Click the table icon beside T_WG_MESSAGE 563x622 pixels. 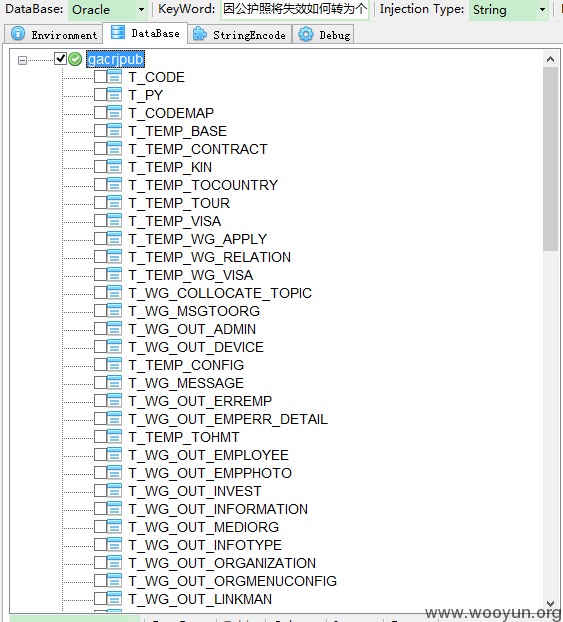pyautogui.click(x=115, y=383)
